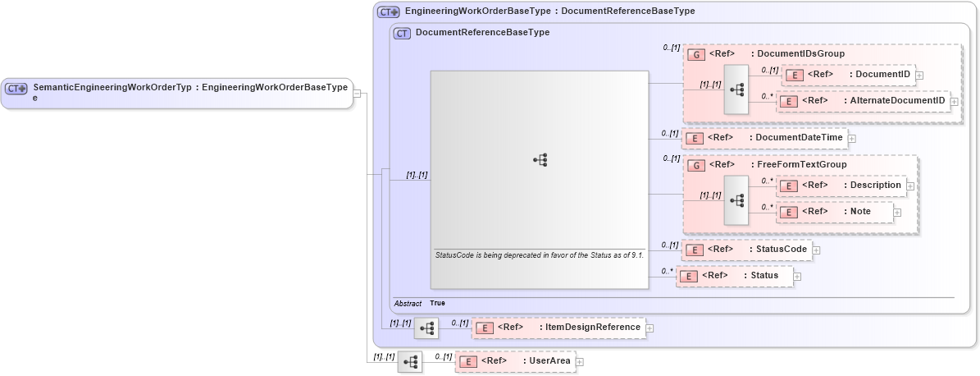This screenshot has width=980, height=376.
Task: Click the SemanticEngineeringWorkOrderType label
Action: [112, 93]
